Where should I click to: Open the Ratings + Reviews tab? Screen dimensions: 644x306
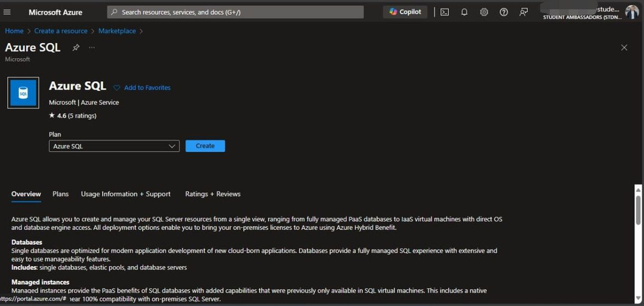[x=213, y=194]
